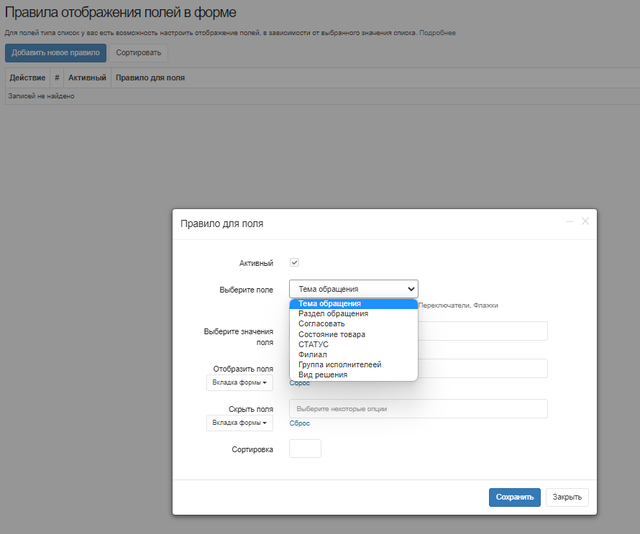Viewport: 640px width, 534px height.
Task: Click the Скрыть поля options input field
Action: point(418,409)
